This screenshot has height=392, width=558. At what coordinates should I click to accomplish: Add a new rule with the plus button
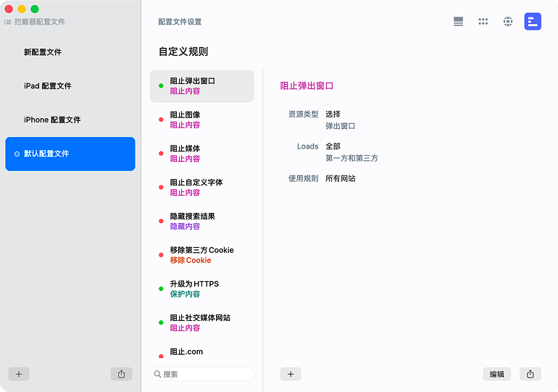pyautogui.click(x=291, y=374)
